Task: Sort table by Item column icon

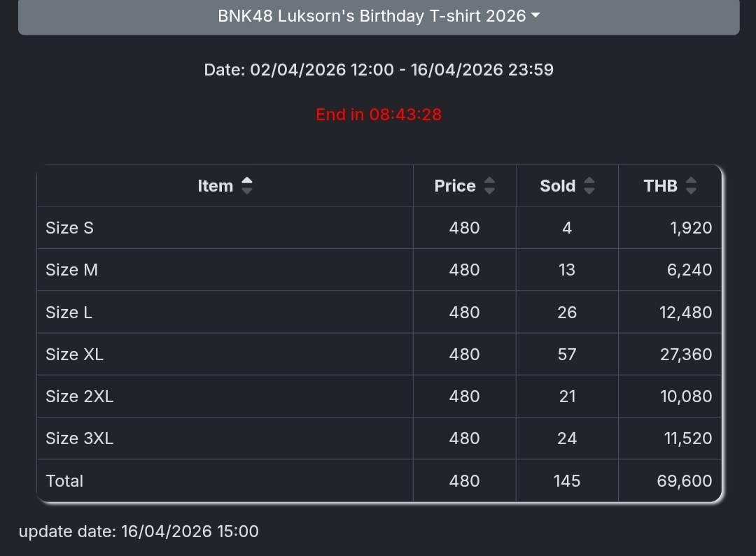Action: (x=246, y=186)
